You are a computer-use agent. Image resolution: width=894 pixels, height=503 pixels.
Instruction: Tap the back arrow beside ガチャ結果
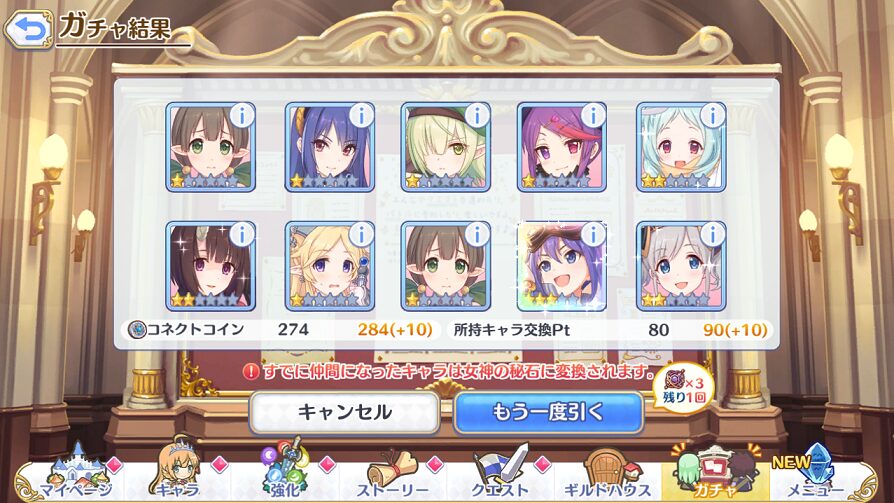[x=29, y=27]
